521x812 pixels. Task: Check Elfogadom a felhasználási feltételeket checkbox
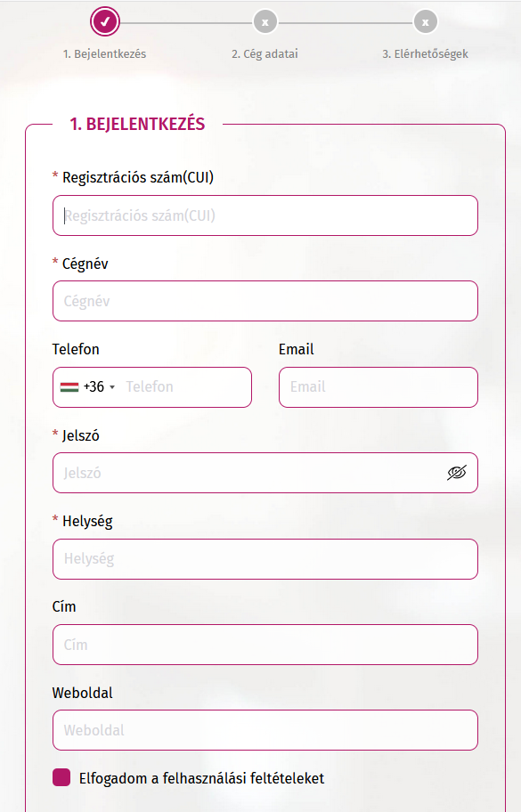(61, 777)
